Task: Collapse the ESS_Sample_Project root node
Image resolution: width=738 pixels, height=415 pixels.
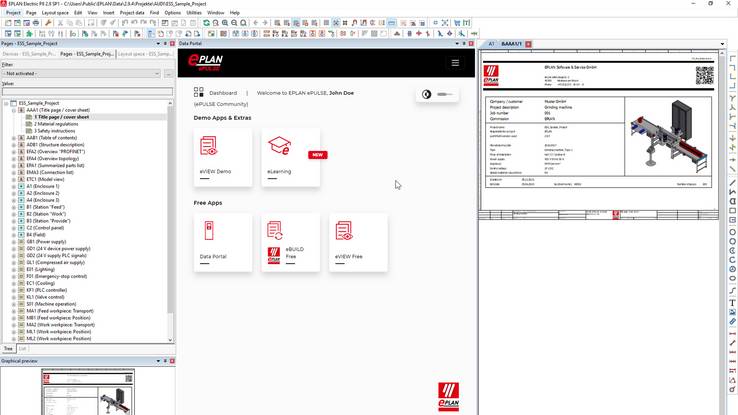Action: tap(6, 103)
